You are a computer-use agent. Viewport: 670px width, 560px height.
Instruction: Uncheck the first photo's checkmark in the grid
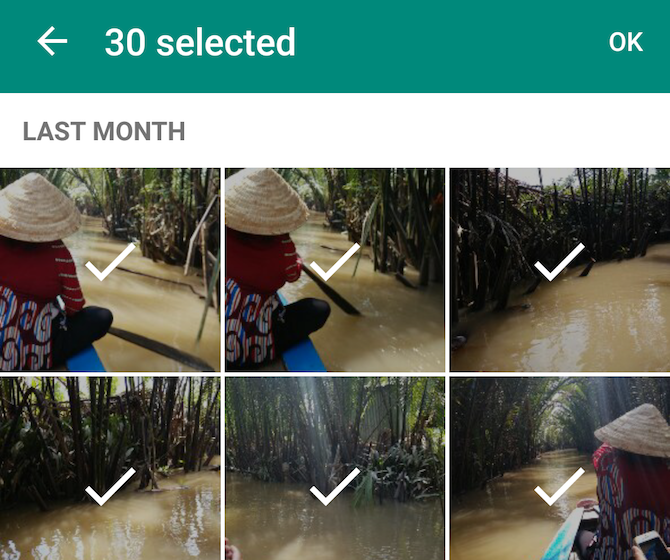(110, 261)
